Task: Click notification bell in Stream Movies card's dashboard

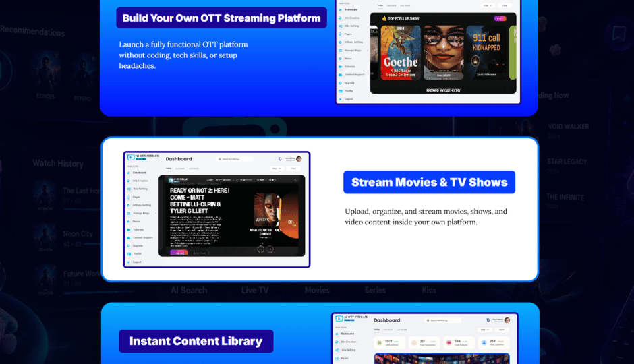Action: [x=280, y=159]
